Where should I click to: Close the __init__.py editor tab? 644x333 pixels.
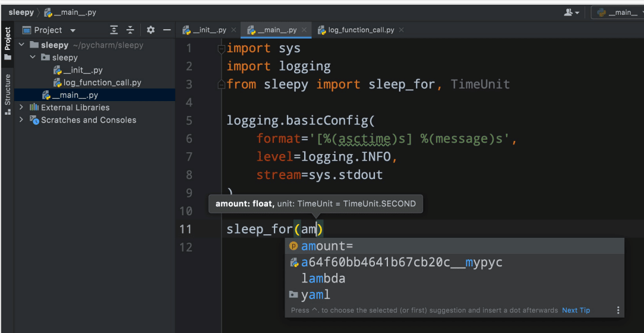[x=233, y=30]
